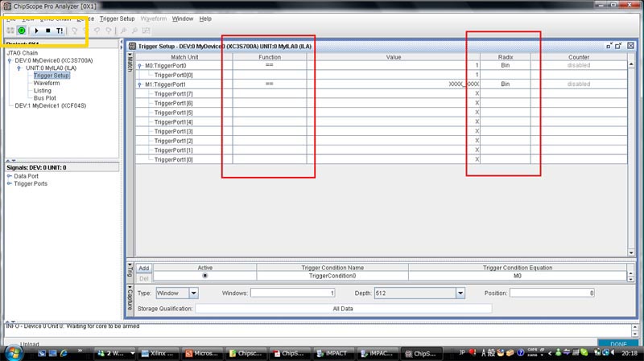Click trigger equation M0 cell

(518, 276)
